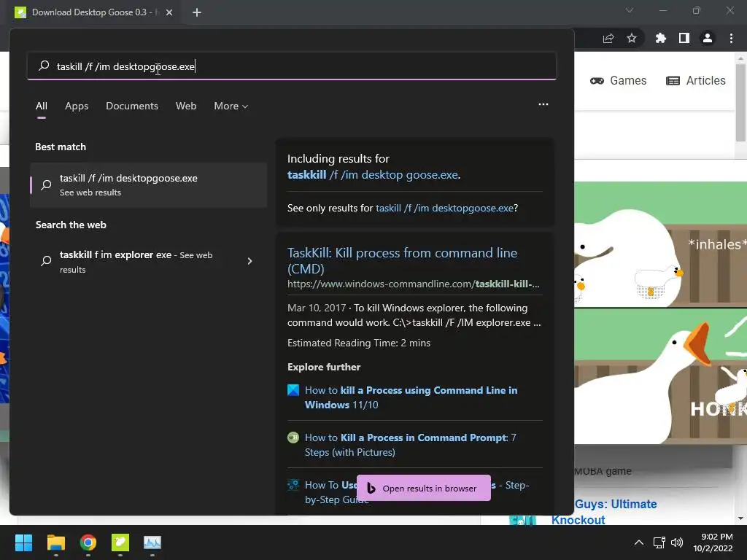
Task: Click the taskkill /f /im desktop goose.exe link
Action: pyautogui.click(x=373, y=175)
